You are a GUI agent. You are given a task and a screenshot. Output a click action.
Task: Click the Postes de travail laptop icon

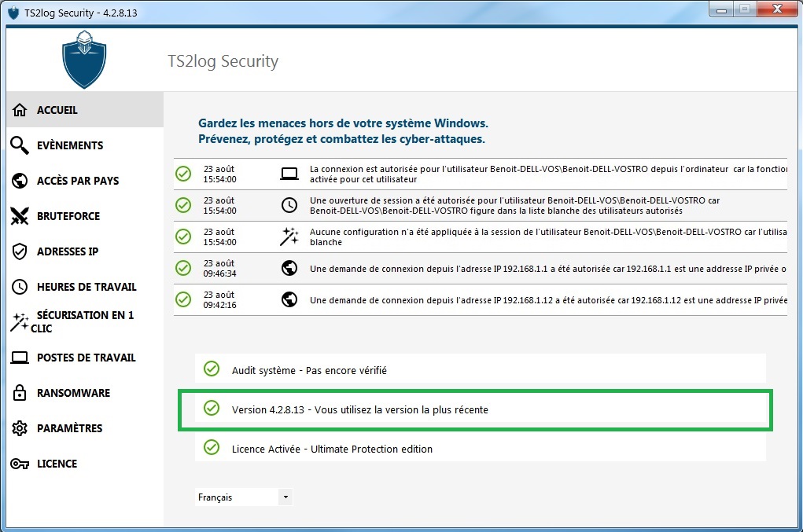[20, 358]
